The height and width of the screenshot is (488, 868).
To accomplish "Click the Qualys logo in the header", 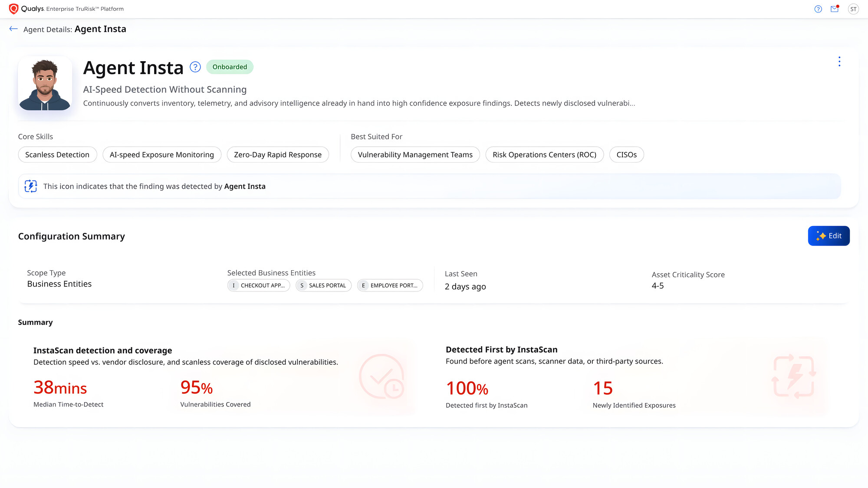I will (x=26, y=9).
